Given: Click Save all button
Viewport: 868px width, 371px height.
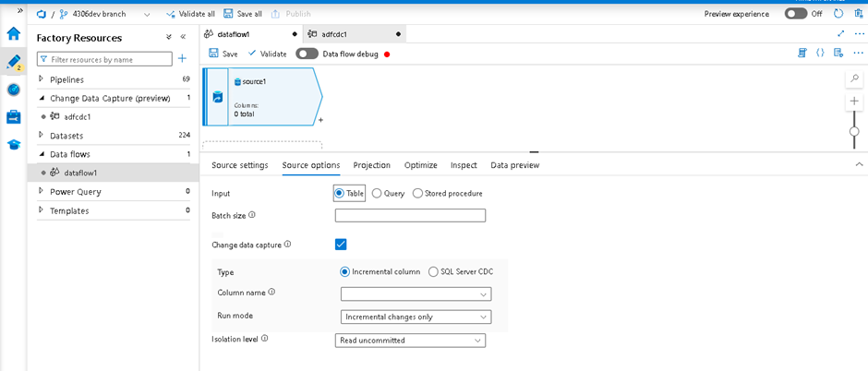Looking at the screenshot, I should pos(243,14).
